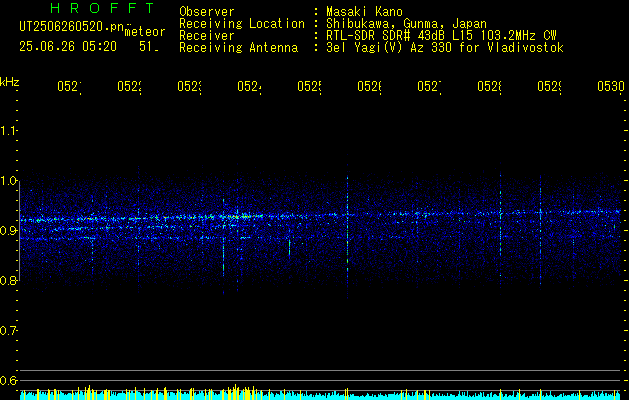Select the timestamp 25.06.26 05:20
629x400 pixels.
click(68, 47)
